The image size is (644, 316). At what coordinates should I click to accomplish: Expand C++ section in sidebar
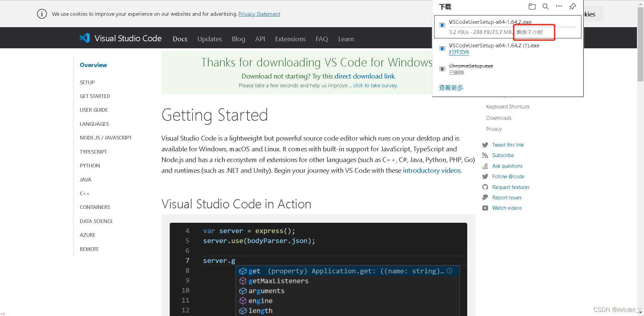85,193
